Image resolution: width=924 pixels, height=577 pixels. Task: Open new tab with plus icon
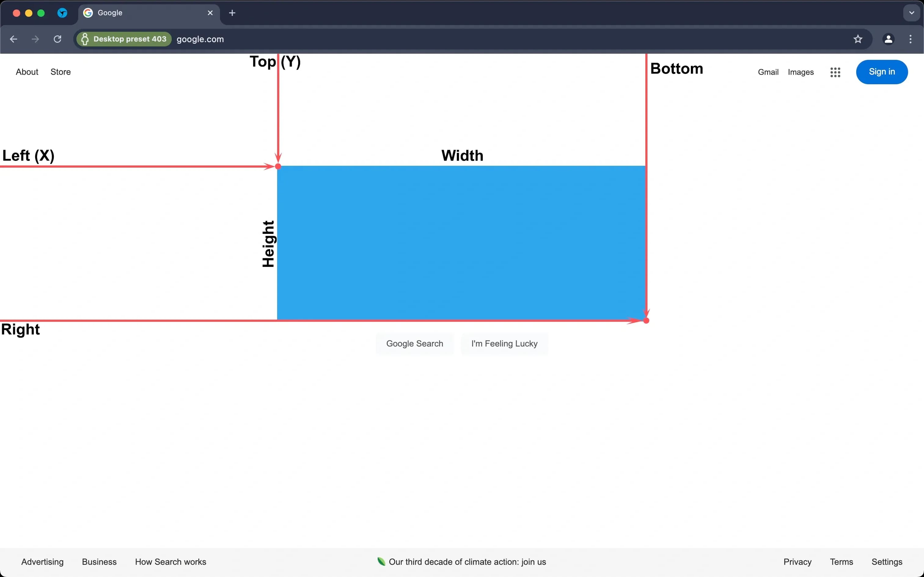click(232, 13)
